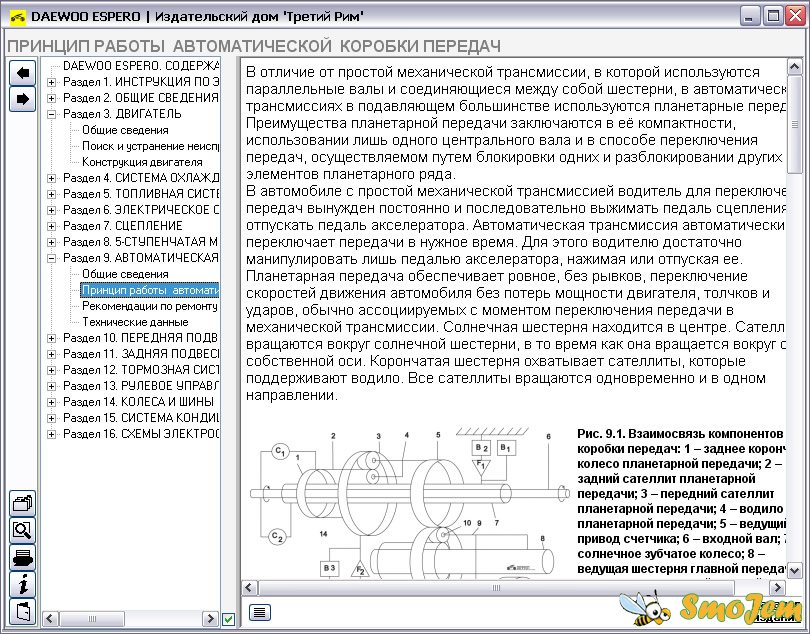
Task: Click the tree panel horizontal scrollbar thumb
Action: 92,618
